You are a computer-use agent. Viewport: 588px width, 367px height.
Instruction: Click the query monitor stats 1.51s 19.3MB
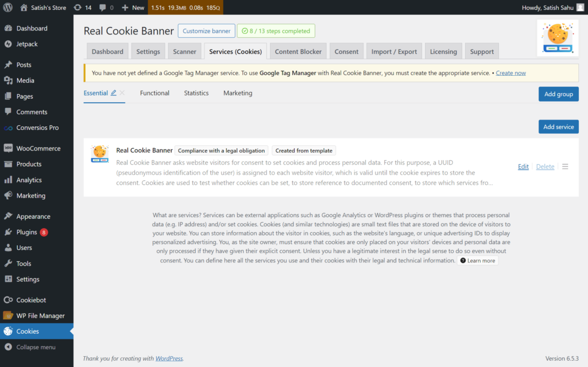coord(185,7)
